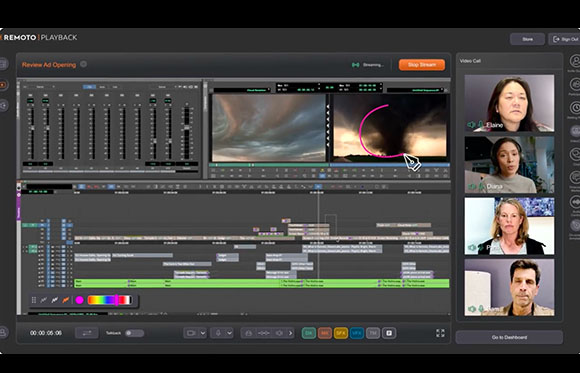The image size is (580, 373).
Task: Click the microphone icon in bottom bar
Action: (x=218, y=333)
